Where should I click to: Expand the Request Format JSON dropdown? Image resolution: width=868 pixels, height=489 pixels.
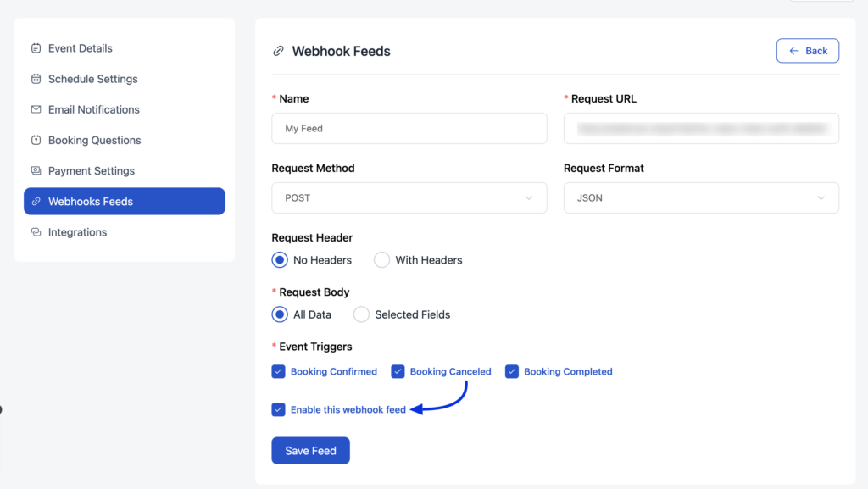(x=701, y=198)
